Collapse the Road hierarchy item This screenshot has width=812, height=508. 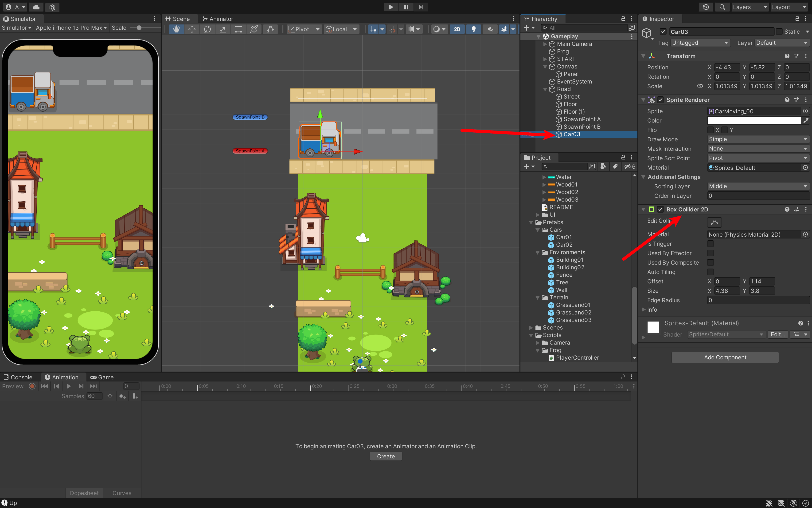click(545, 89)
